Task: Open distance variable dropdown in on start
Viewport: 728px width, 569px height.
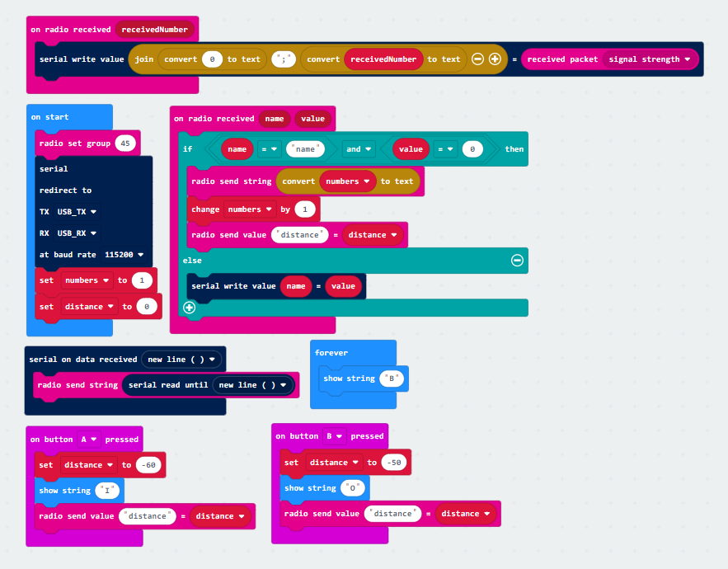Action: tap(89, 307)
